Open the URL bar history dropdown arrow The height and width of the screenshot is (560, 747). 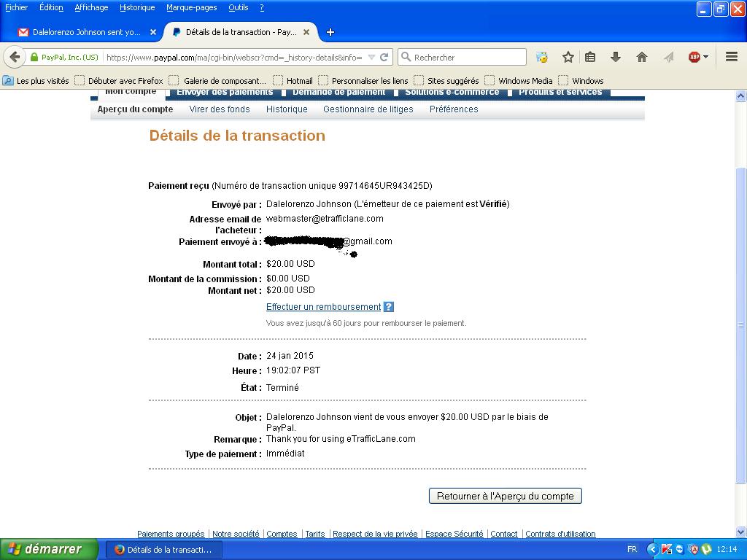(371, 57)
